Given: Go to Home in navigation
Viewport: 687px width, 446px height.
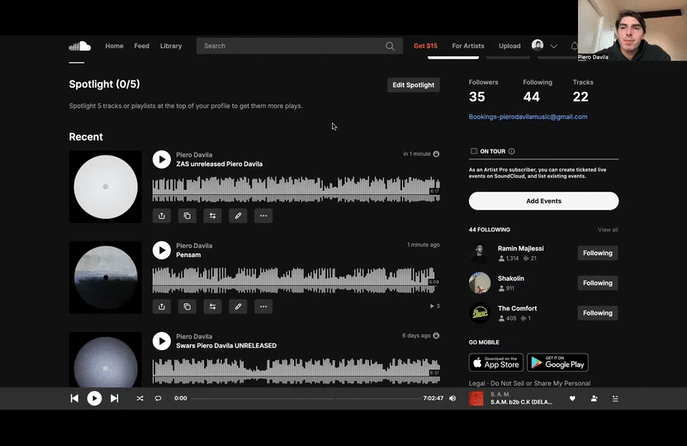Looking at the screenshot, I should 114,46.
